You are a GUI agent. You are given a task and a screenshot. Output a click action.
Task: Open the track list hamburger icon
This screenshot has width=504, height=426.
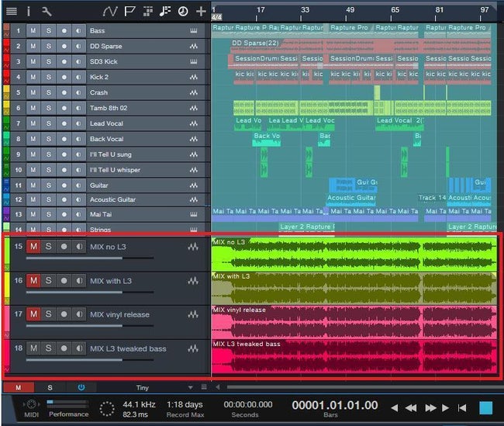(11, 11)
